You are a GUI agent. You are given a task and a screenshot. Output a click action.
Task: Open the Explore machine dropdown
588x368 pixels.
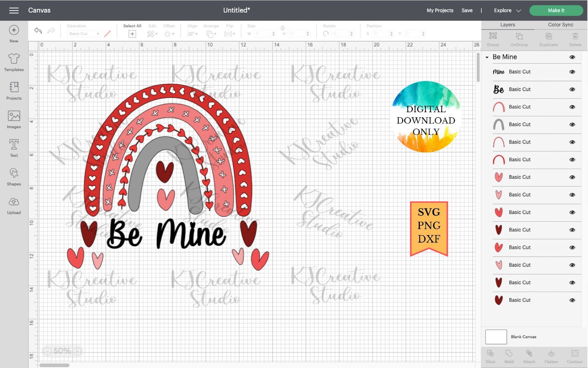[507, 11]
